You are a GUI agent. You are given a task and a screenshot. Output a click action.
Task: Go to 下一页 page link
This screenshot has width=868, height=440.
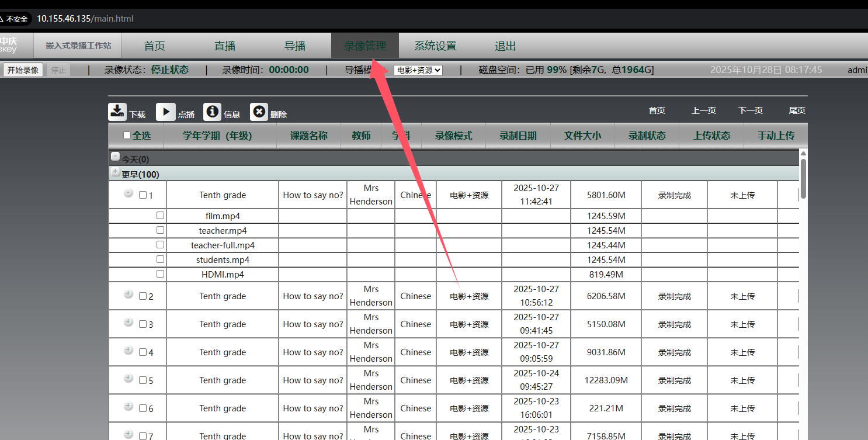750,110
